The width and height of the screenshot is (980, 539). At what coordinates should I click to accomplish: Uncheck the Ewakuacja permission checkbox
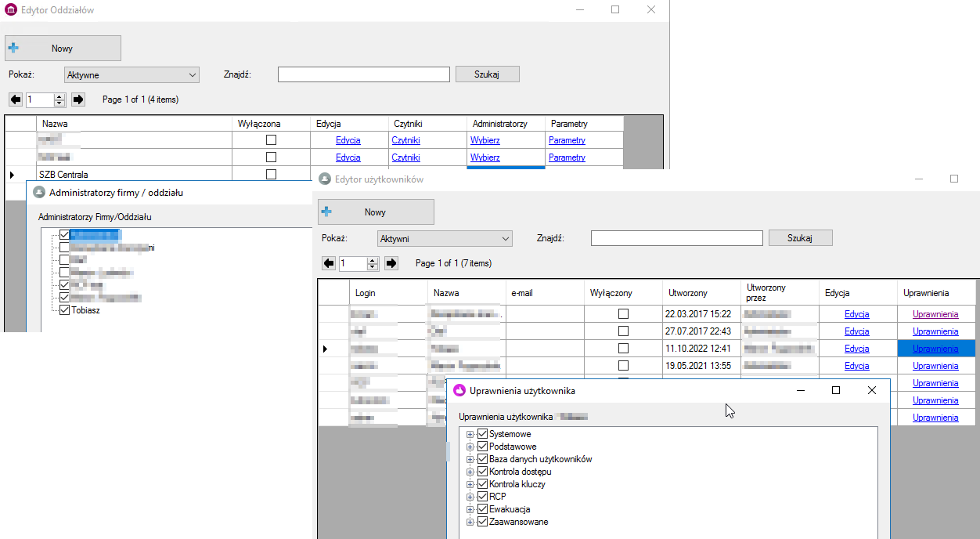pos(483,509)
